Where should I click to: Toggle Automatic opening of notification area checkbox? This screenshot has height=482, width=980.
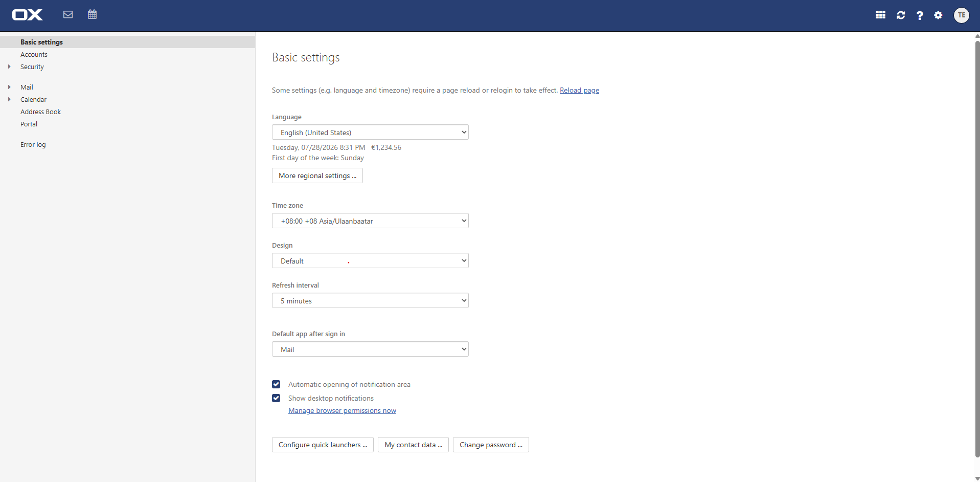coord(276,384)
